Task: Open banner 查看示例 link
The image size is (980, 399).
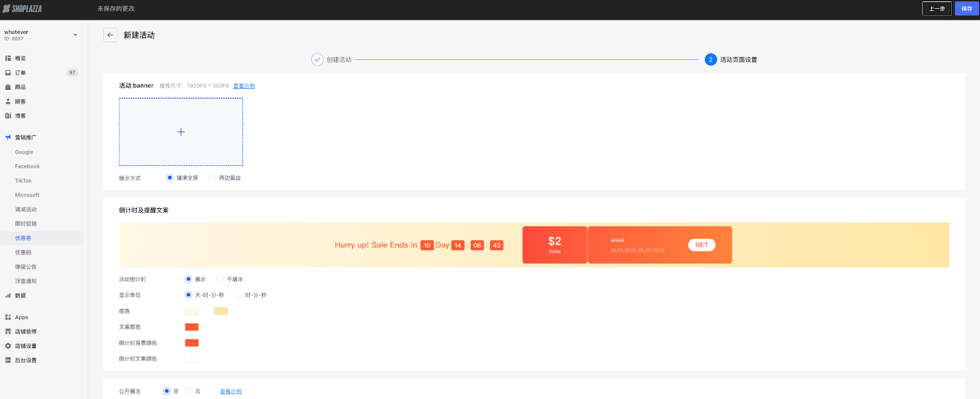Action: (x=244, y=86)
